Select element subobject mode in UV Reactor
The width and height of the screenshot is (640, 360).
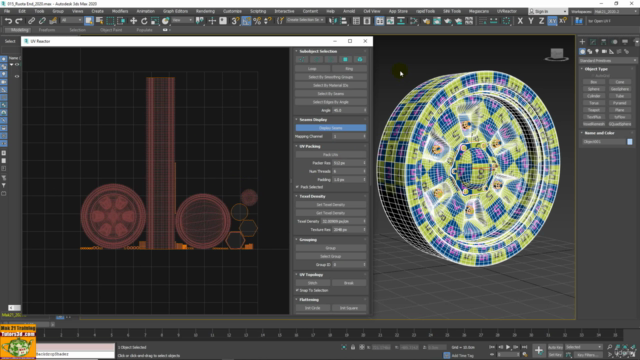pos(360,60)
